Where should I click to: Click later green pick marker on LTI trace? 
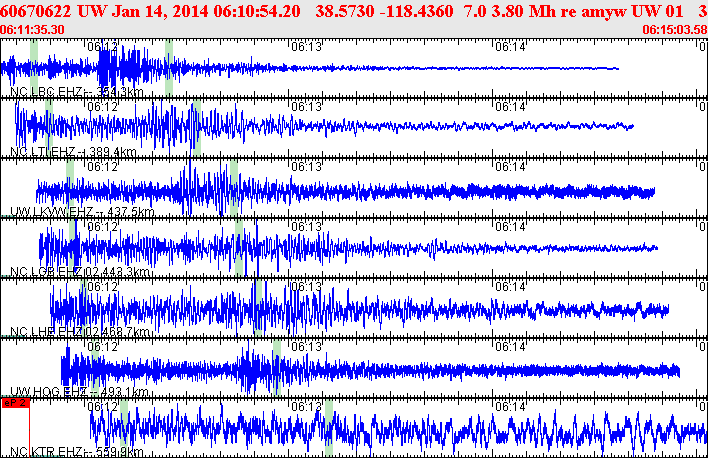coord(197,127)
